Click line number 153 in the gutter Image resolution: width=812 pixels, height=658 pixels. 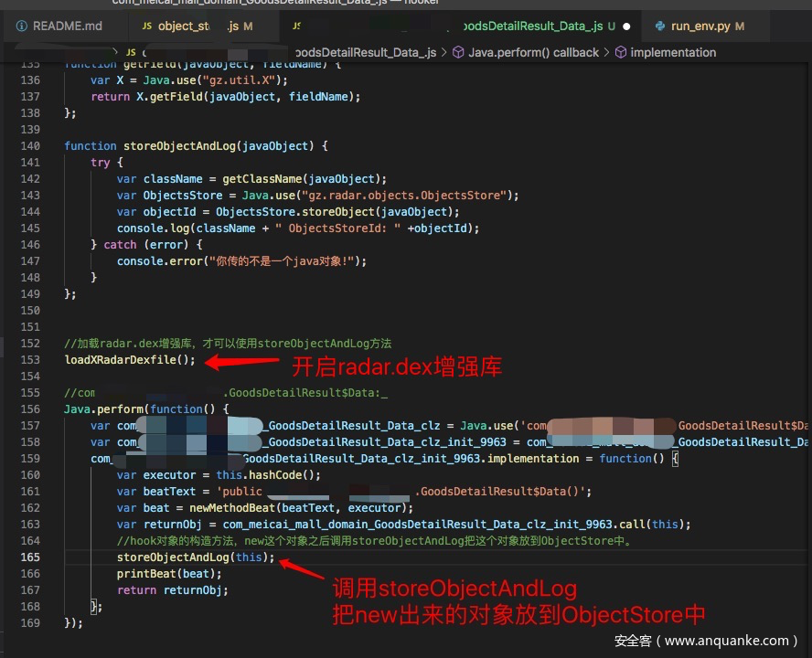pos(30,359)
